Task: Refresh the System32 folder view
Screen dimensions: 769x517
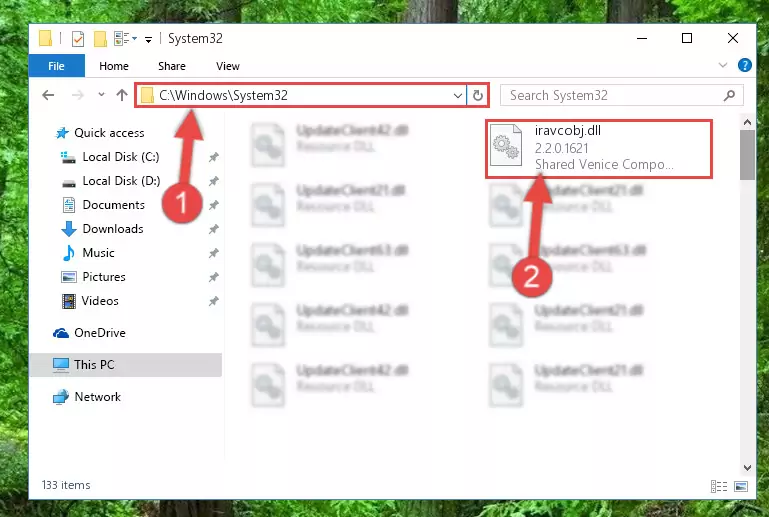Action: click(478, 95)
